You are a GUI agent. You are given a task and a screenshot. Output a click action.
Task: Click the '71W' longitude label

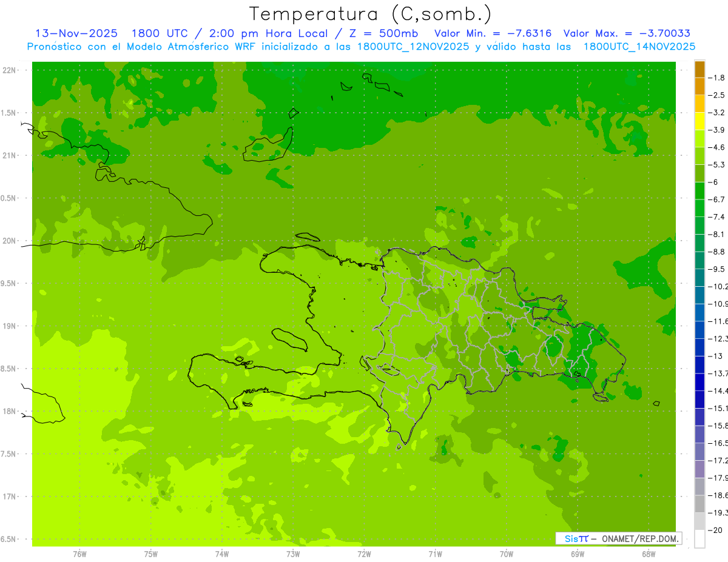435,554
